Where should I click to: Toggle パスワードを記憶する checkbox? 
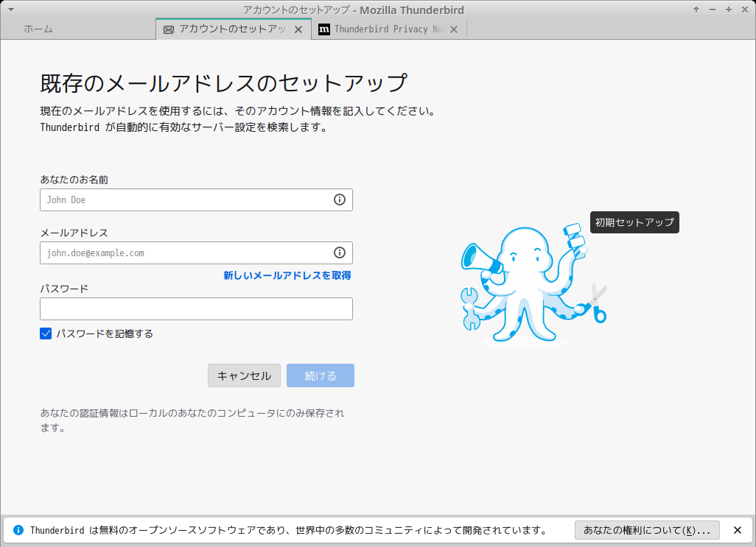[46, 334]
